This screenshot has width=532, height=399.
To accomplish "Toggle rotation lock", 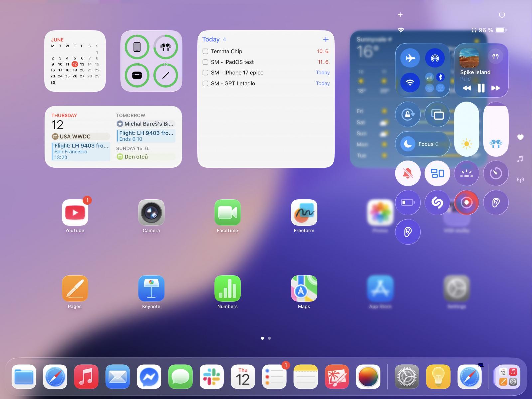I will coord(408,115).
